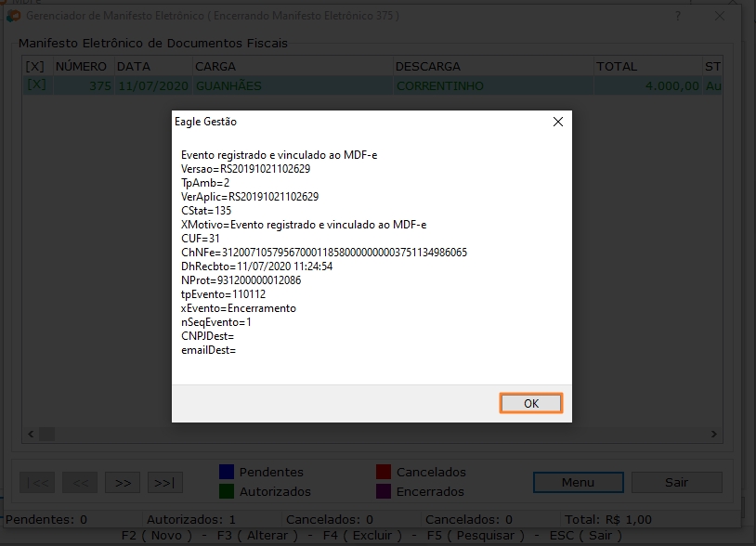
Task: Click the purple Encerrados legend icon
Action: (384, 492)
